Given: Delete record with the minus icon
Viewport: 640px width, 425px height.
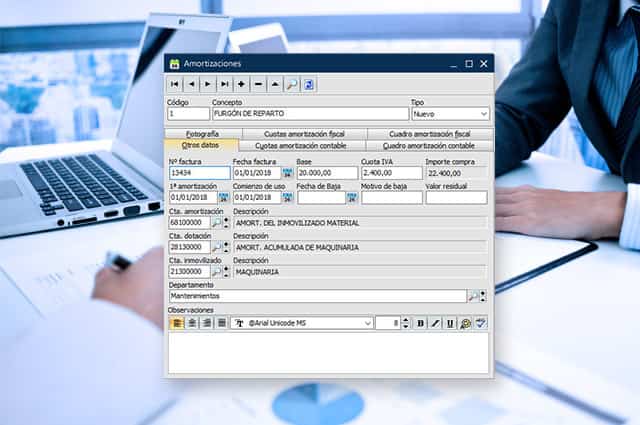Looking at the screenshot, I should click(x=258, y=85).
